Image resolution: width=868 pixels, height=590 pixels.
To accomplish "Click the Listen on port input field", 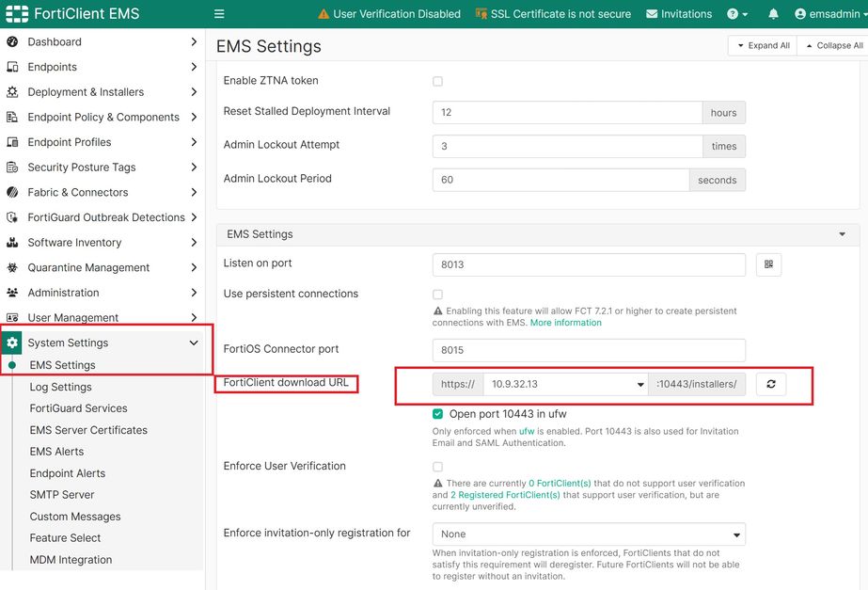I will pos(589,264).
